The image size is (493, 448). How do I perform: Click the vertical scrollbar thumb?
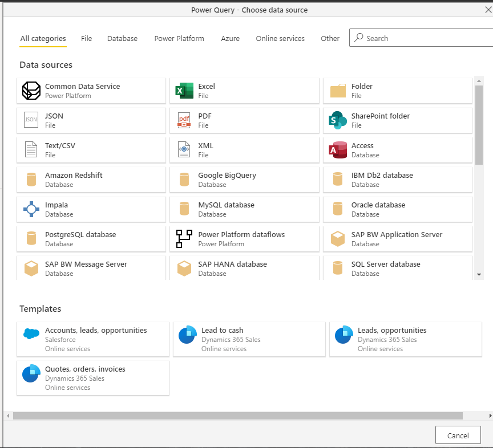[479, 125]
